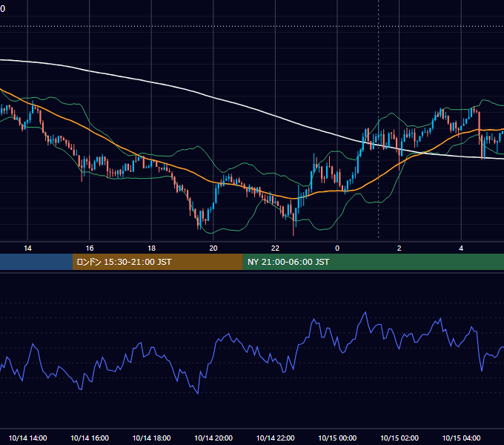The image size is (504, 445).
Task: Click the "4" hour label on upper time axis
Action: pos(461,248)
